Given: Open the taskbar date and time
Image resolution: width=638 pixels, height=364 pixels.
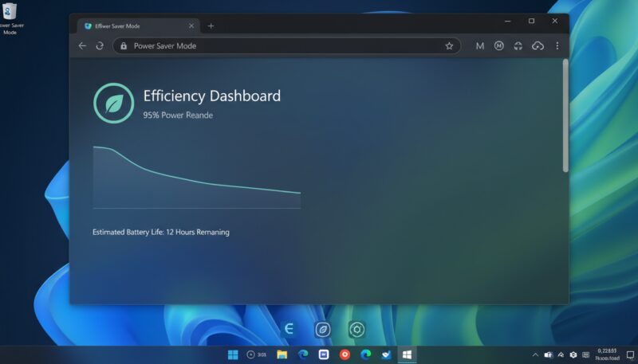Looking at the screenshot, I should [x=607, y=354].
